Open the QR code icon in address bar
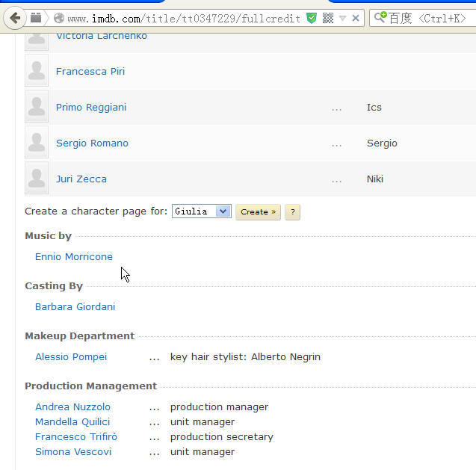 328,18
